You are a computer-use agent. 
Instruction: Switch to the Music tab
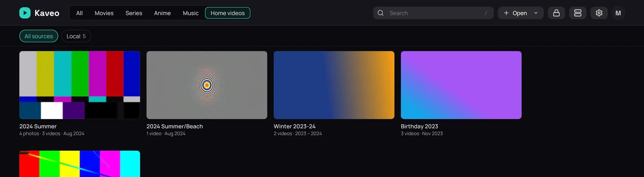pyautogui.click(x=191, y=13)
